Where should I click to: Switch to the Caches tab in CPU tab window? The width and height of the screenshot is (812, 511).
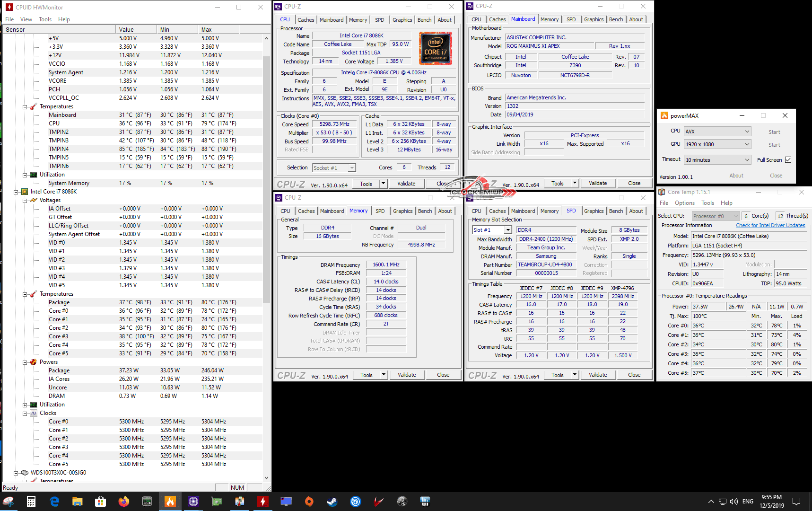click(x=306, y=20)
